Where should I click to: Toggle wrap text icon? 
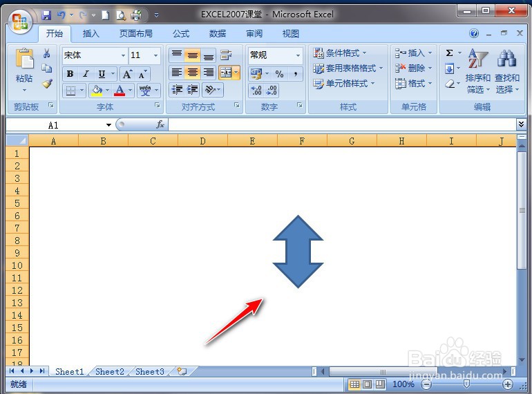(226, 55)
